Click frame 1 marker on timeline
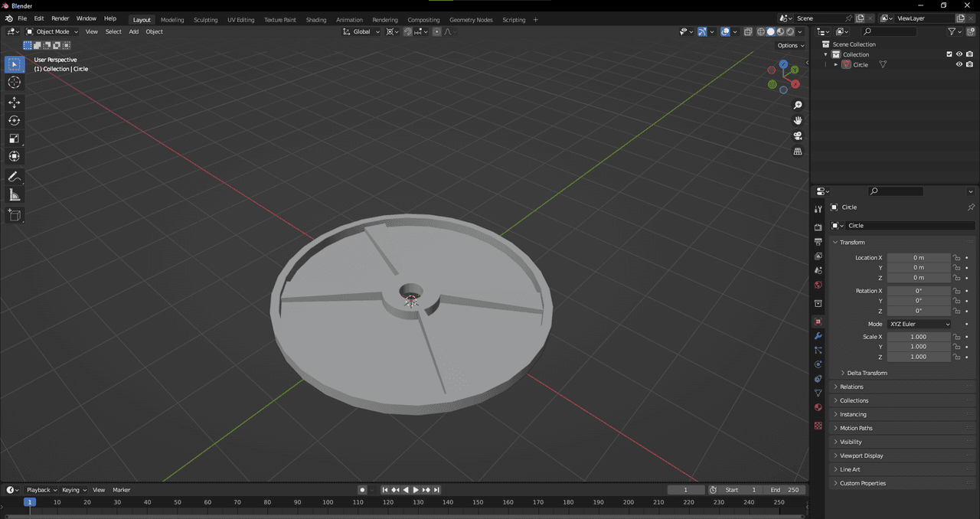 click(x=29, y=502)
